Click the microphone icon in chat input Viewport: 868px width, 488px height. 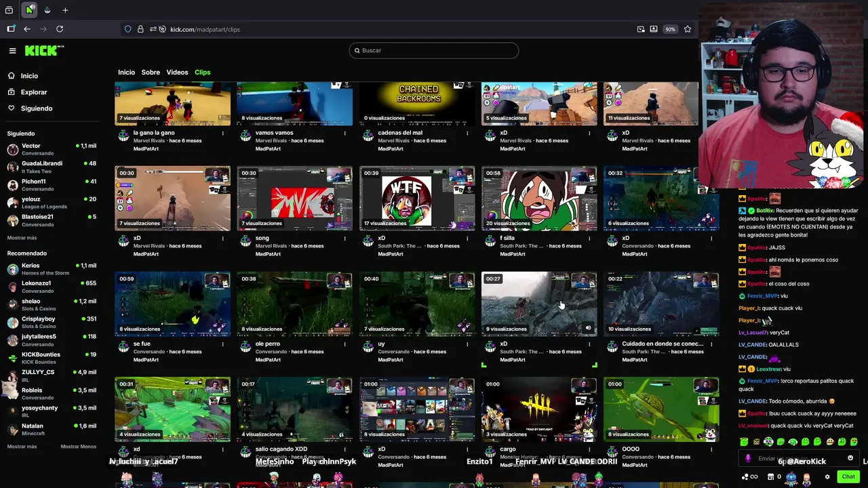748,459
